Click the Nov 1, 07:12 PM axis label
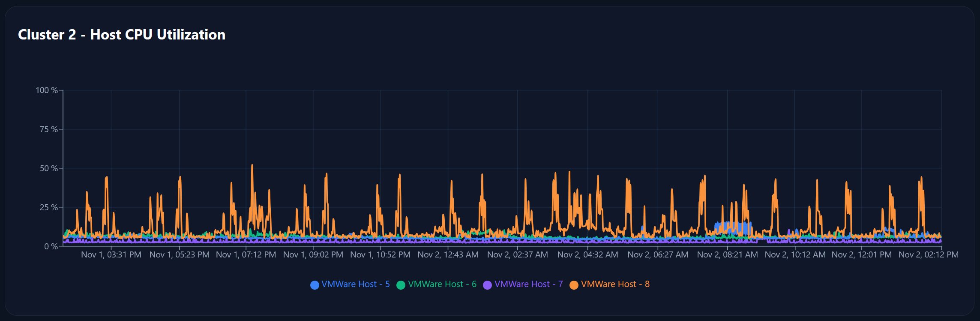Viewport: 980px width, 321px height. (246, 254)
